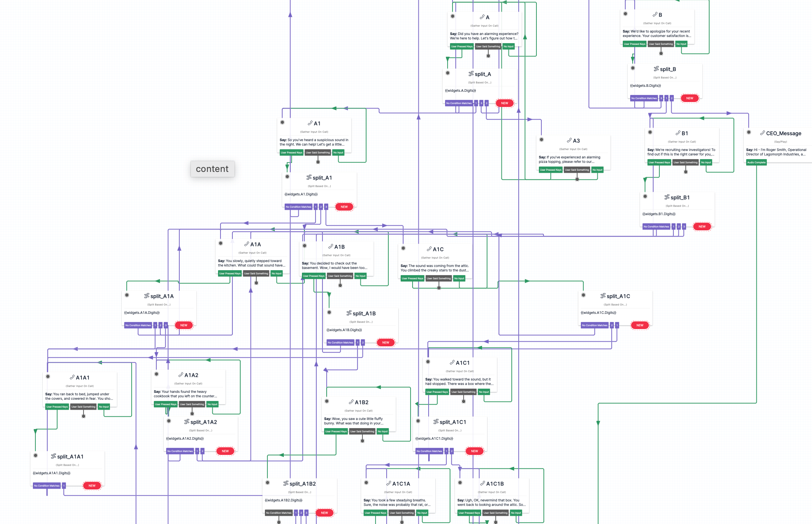
Task: Select 'No Condition Matches' on split_A1C
Action: (x=594, y=325)
